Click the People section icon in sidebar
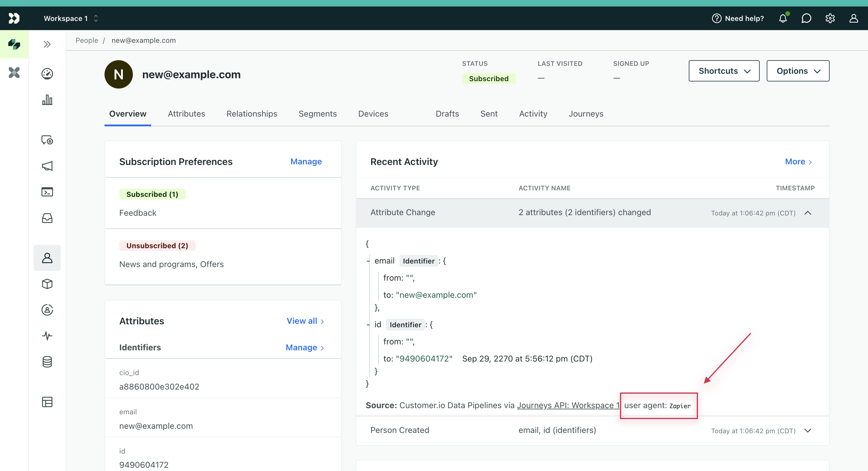The width and height of the screenshot is (868, 471). coord(46,258)
